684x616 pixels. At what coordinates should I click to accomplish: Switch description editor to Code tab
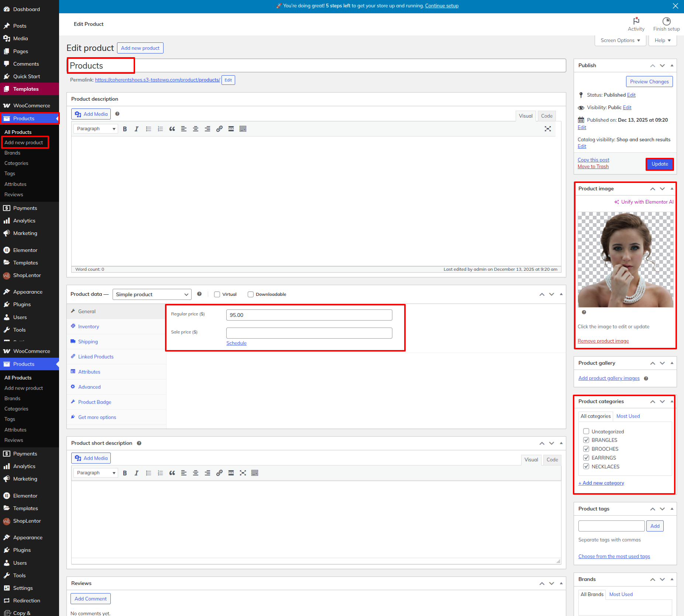click(x=547, y=116)
